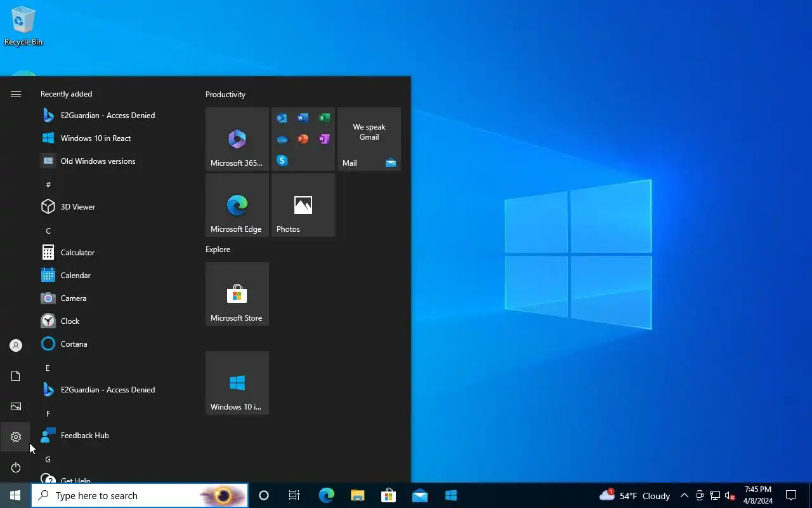This screenshot has height=508, width=812.
Task: Click the Recently added heading
Action: 66,94
